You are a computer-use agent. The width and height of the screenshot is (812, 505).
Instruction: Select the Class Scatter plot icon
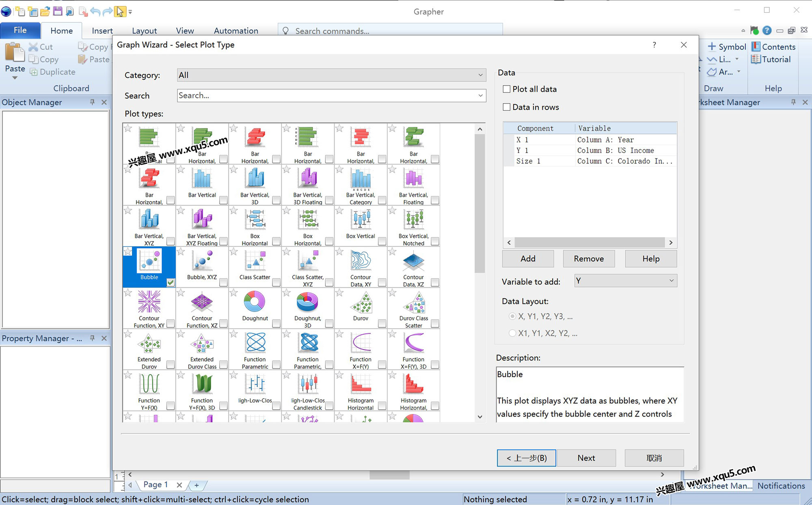click(255, 261)
